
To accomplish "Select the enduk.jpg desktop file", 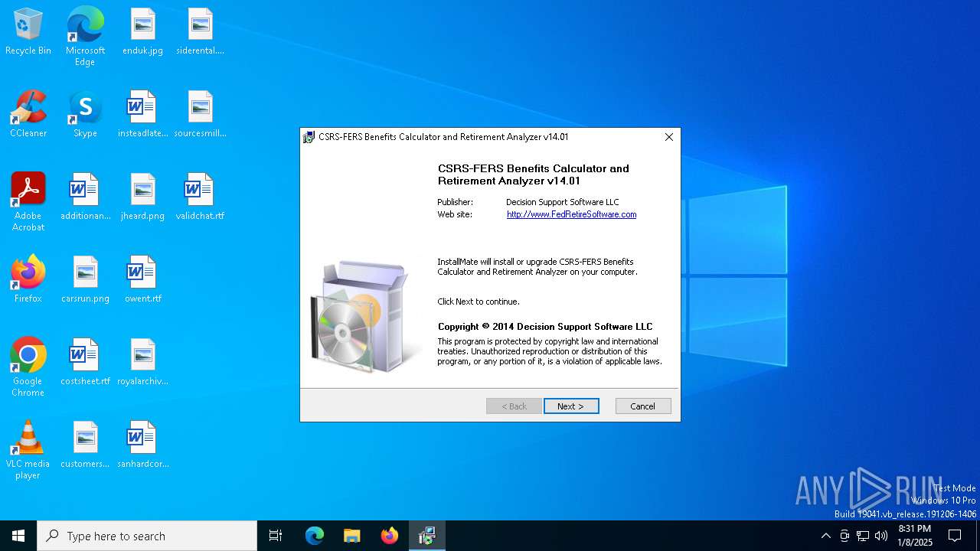I will tap(142, 32).
